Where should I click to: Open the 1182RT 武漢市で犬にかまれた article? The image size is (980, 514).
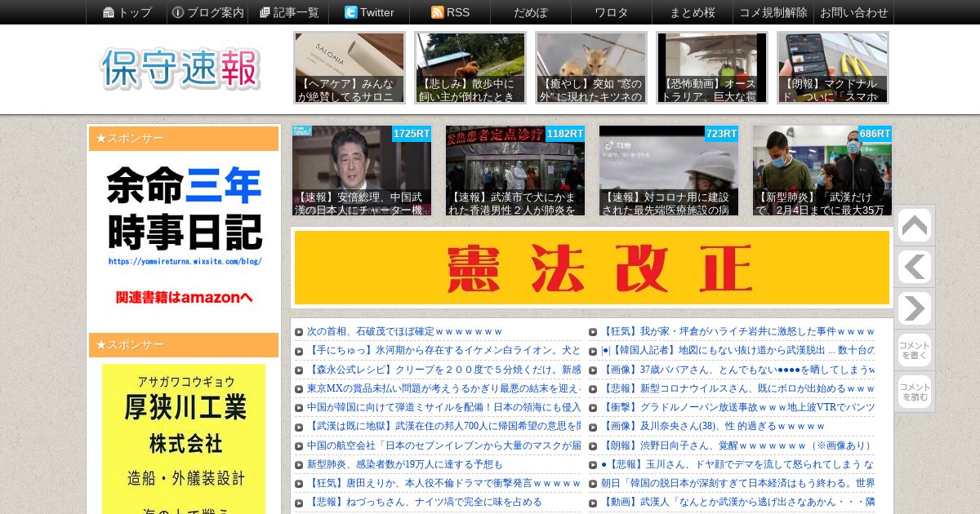tap(515, 171)
